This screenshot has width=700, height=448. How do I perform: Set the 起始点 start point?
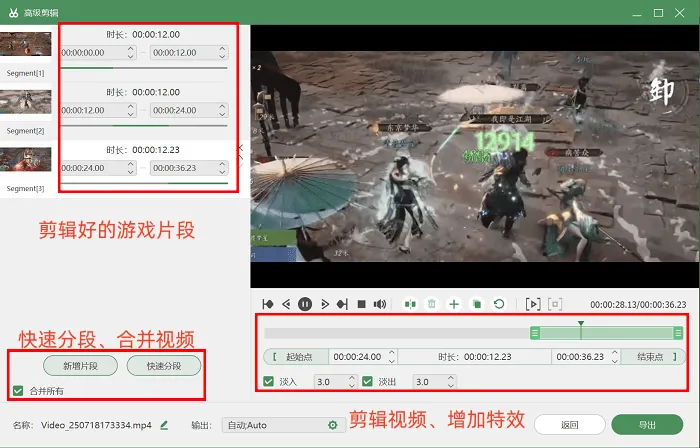point(296,357)
